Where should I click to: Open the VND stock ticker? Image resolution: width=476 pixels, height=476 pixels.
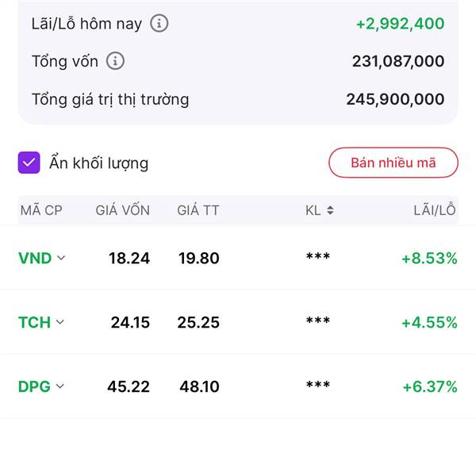click(x=35, y=259)
